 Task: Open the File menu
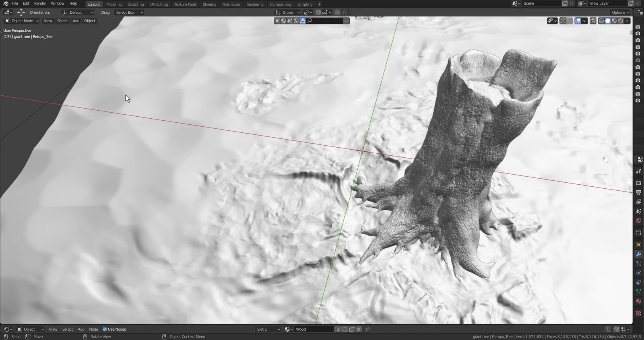click(14, 4)
